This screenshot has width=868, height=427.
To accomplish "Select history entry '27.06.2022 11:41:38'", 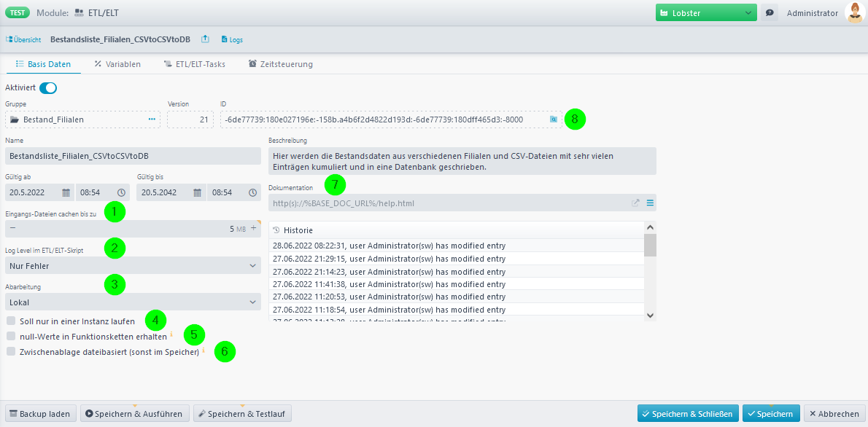I will tap(457, 284).
